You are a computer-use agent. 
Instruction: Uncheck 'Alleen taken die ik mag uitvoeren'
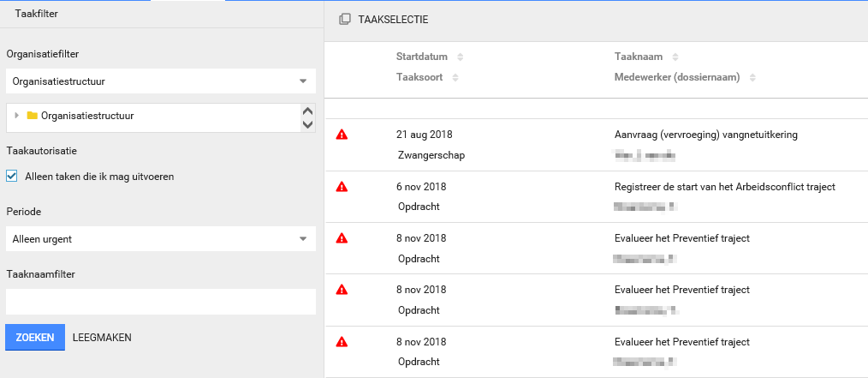12,177
